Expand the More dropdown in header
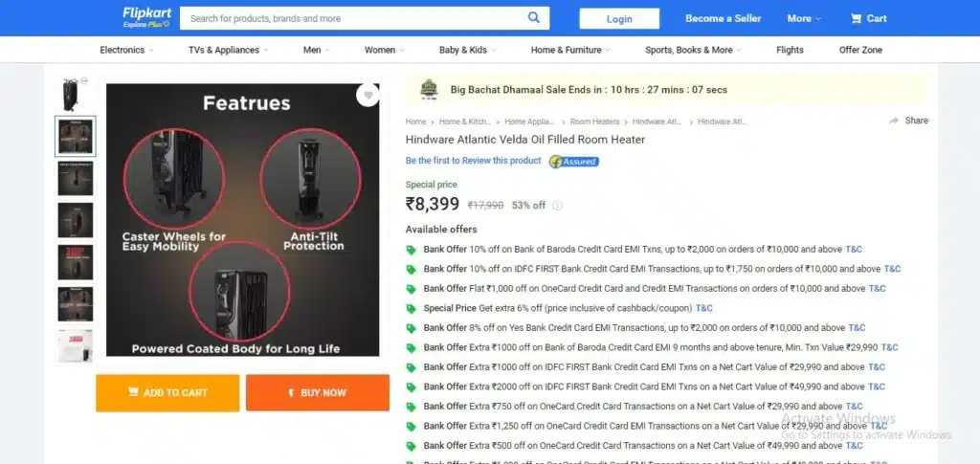Image resolution: width=980 pixels, height=464 pixels. [804, 19]
